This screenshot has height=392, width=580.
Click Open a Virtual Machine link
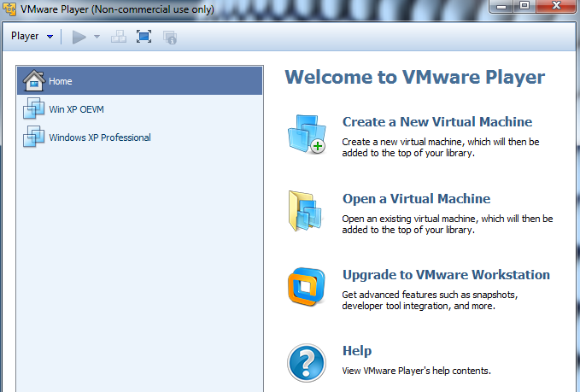tap(416, 199)
